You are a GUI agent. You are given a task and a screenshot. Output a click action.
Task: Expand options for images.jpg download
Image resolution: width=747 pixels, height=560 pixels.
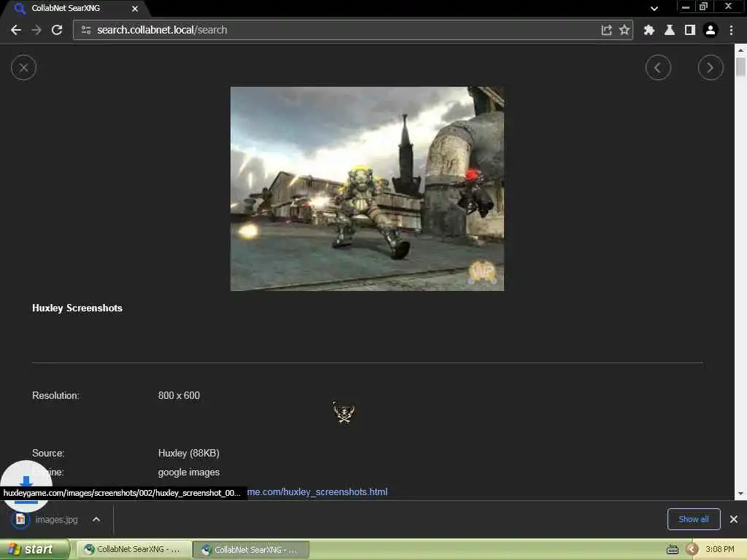(96, 519)
